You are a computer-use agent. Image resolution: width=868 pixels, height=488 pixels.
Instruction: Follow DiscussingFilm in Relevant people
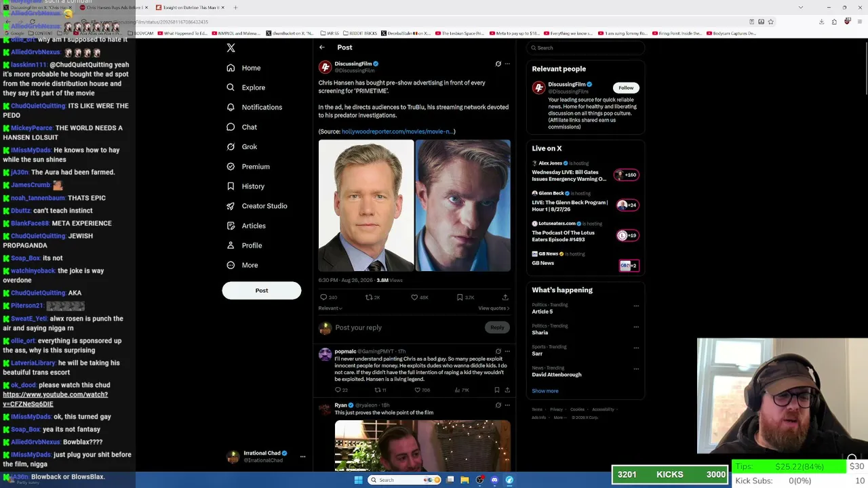tap(626, 87)
